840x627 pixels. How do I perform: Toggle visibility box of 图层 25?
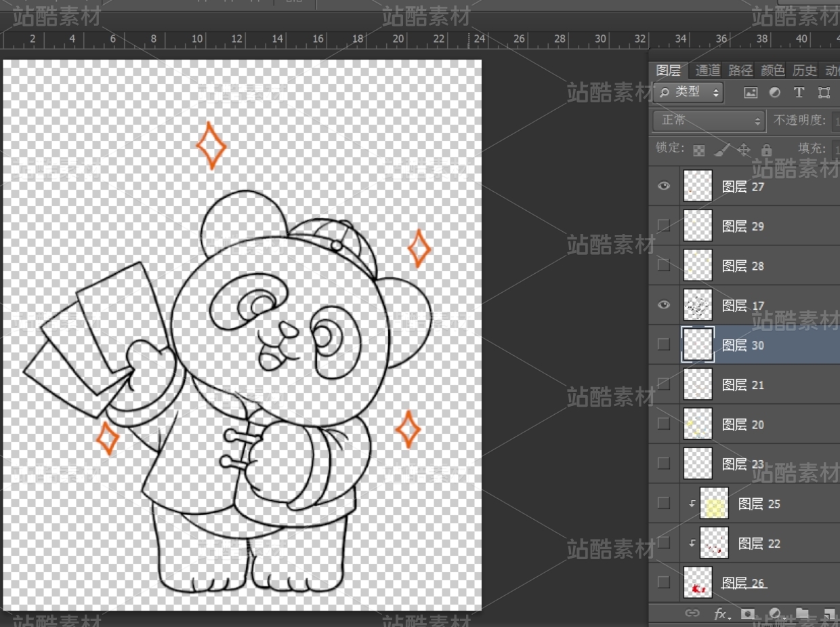pyautogui.click(x=664, y=503)
